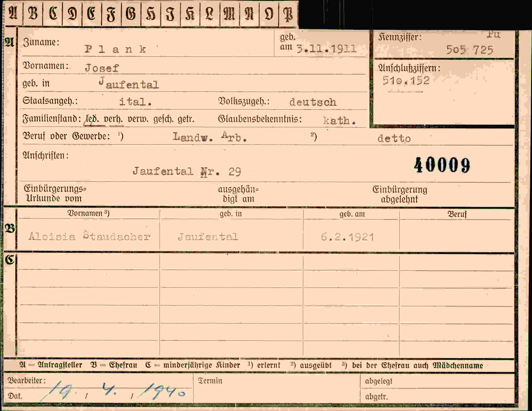The width and height of the screenshot is (532, 411).
Task: Click the 'Beruf' column header
Action: click(457, 214)
